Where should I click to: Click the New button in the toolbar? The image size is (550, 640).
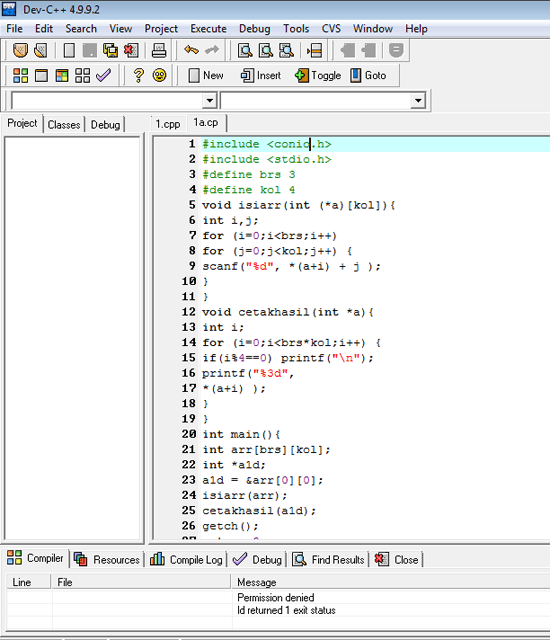tap(206, 76)
